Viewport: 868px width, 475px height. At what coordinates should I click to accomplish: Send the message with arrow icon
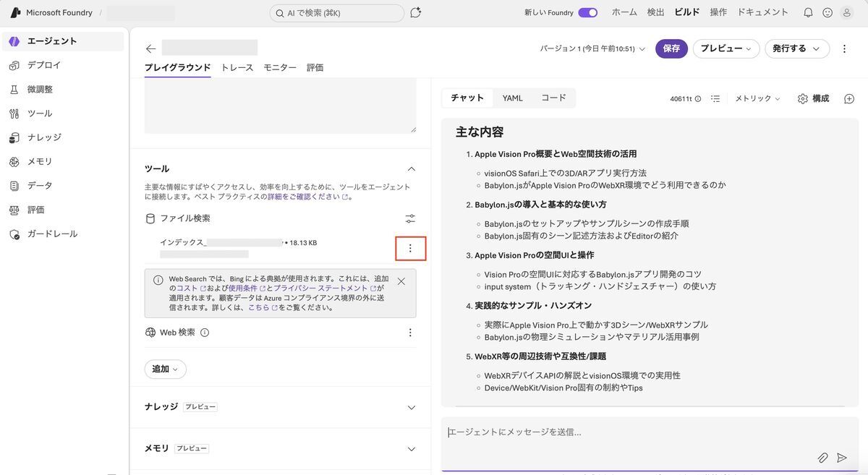coord(842,458)
